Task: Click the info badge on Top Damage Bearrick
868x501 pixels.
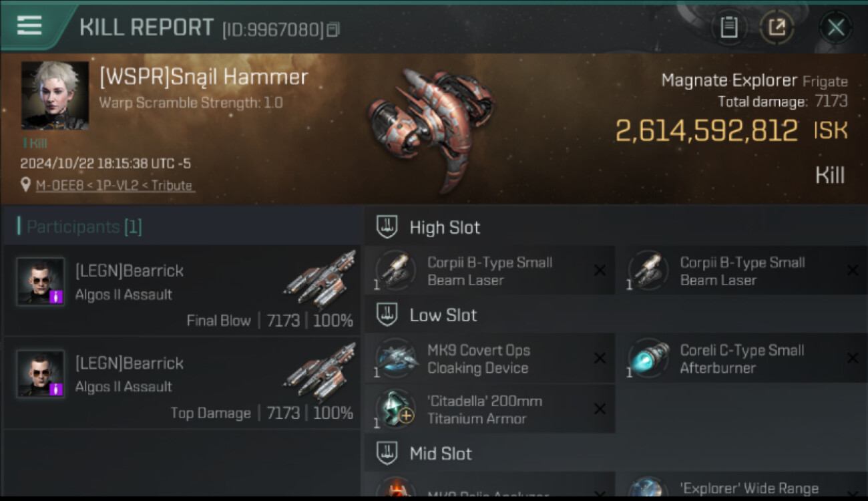Action: (x=56, y=389)
